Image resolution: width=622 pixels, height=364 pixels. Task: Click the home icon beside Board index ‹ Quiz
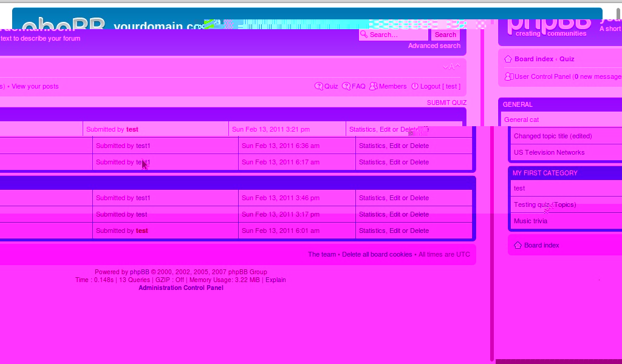tap(508, 59)
